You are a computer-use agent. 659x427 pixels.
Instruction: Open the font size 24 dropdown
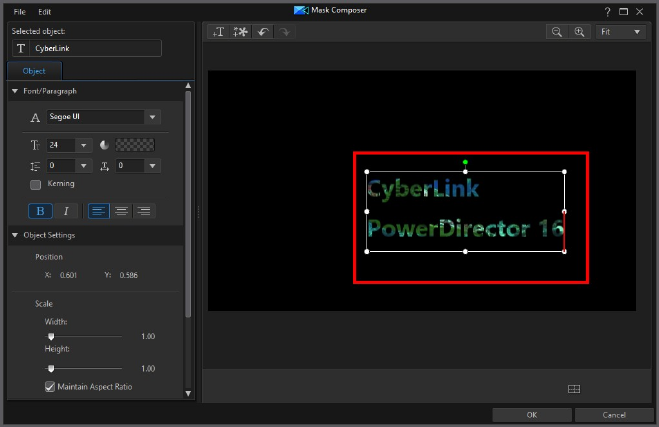(84, 145)
